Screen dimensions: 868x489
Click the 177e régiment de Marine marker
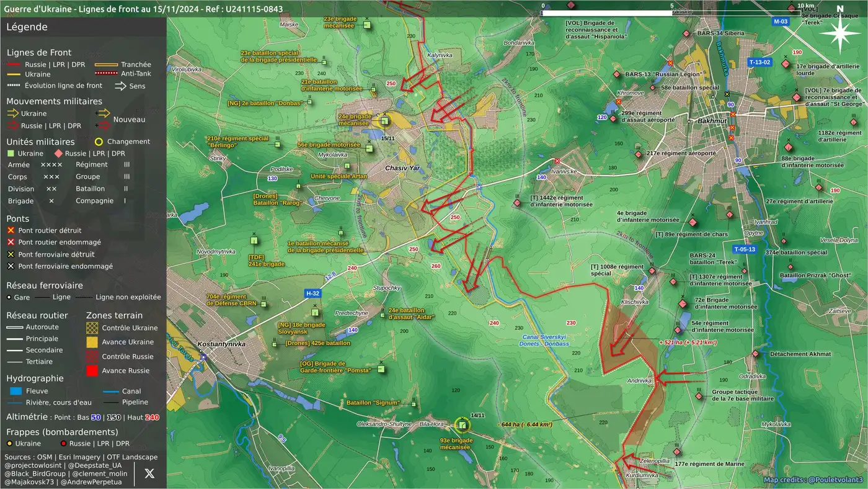[x=677, y=452]
